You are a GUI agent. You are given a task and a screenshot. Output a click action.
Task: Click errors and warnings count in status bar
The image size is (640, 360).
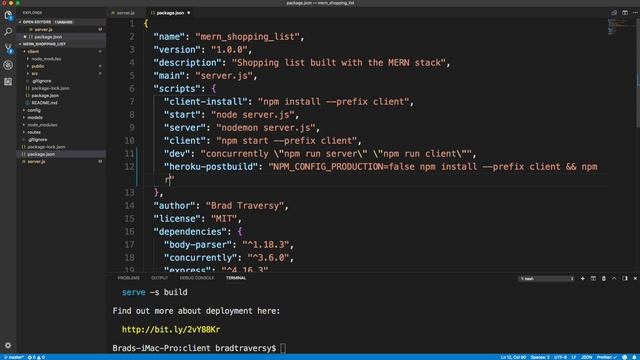click(36, 357)
